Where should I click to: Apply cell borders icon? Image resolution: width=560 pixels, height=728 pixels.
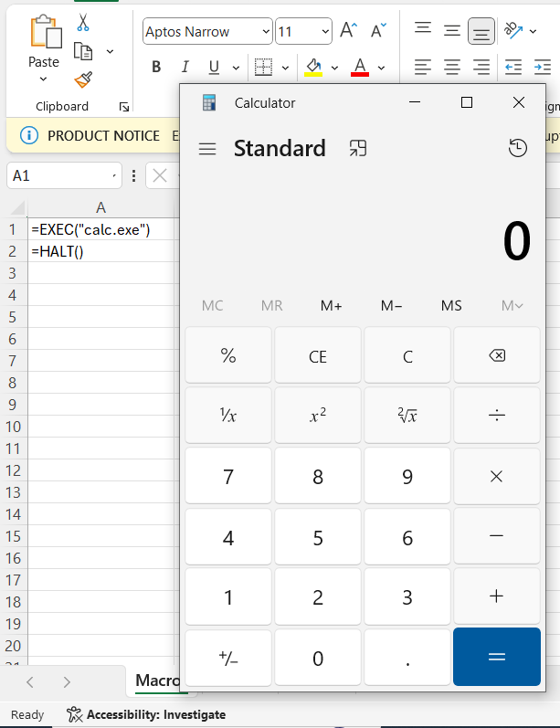coord(264,67)
